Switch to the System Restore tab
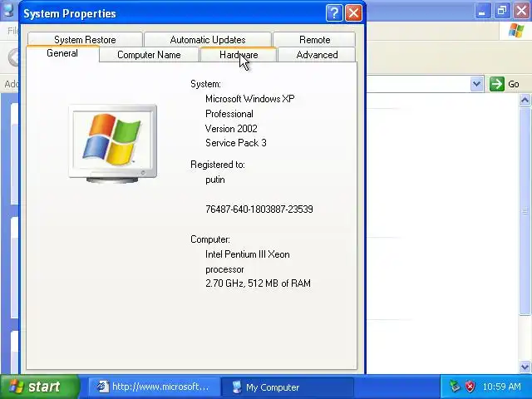 [85, 39]
